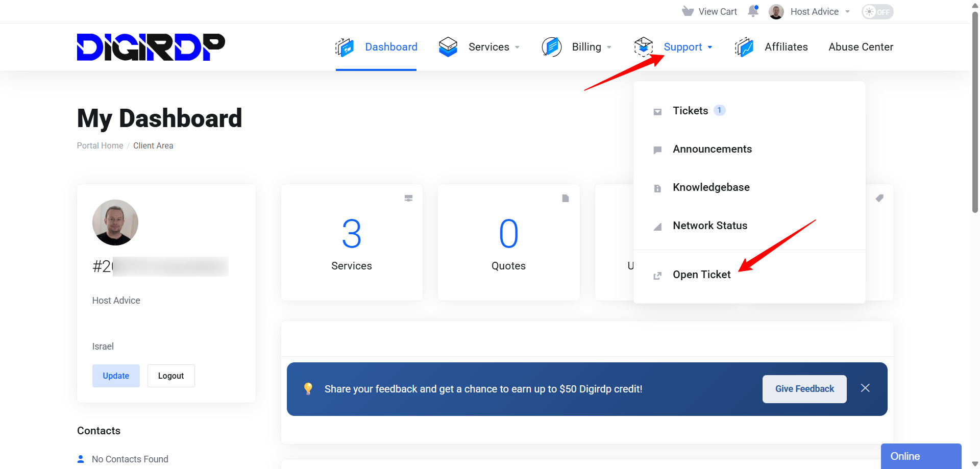The width and height of the screenshot is (980, 469).
Task: Open the Abuse Center page
Action: pos(861,47)
